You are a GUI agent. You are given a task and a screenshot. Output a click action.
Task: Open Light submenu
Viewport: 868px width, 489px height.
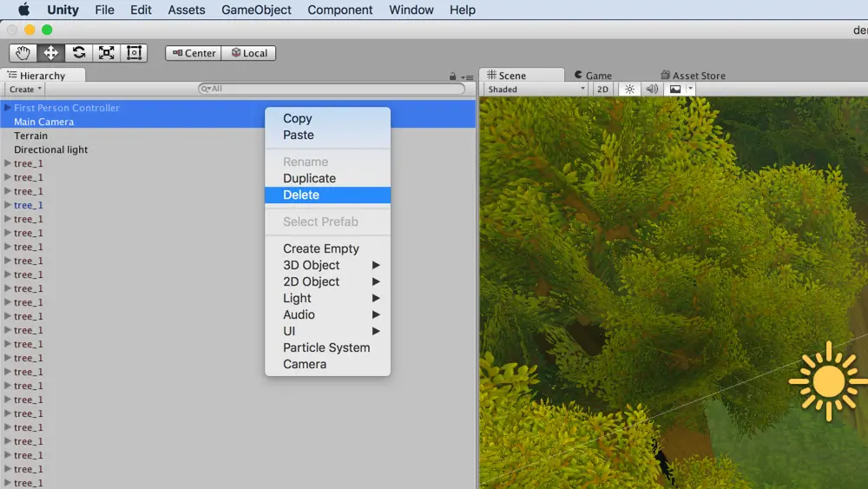(328, 299)
